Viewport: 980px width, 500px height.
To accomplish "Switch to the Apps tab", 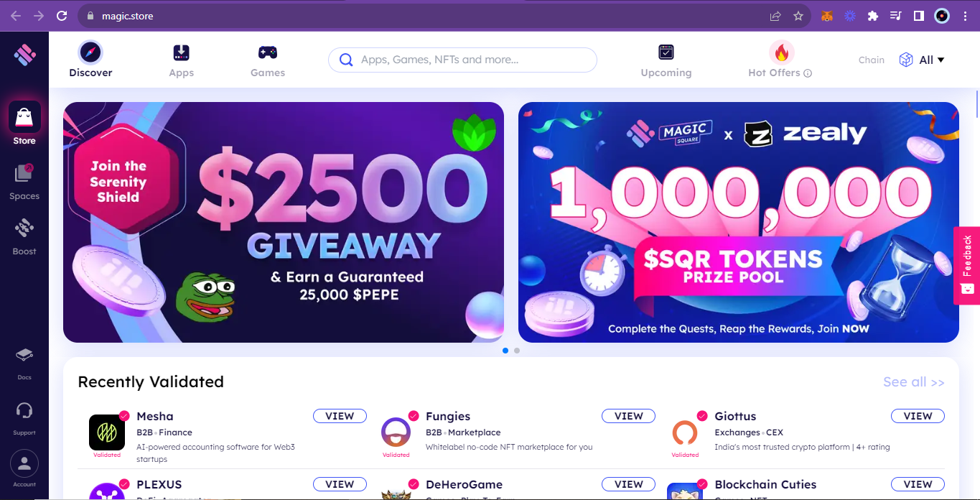I will point(182,61).
